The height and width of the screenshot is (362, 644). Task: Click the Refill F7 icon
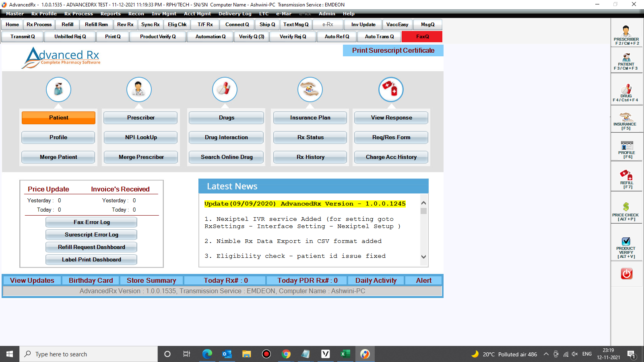[x=626, y=177]
